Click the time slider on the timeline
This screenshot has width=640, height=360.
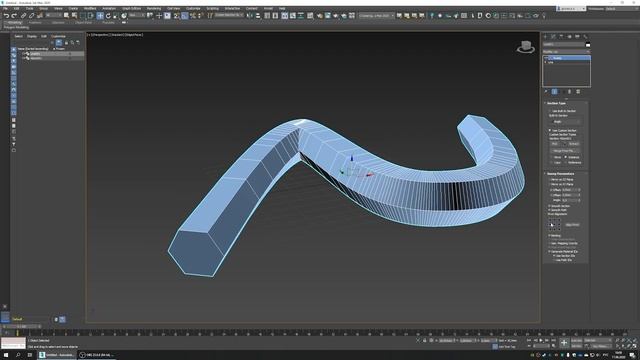pyautogui.click(x=22, y=327)
